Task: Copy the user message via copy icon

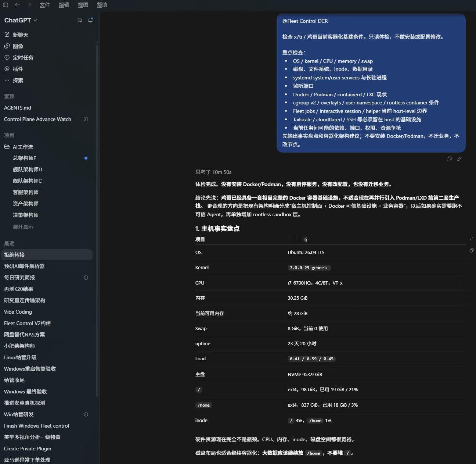Action: 449,159
